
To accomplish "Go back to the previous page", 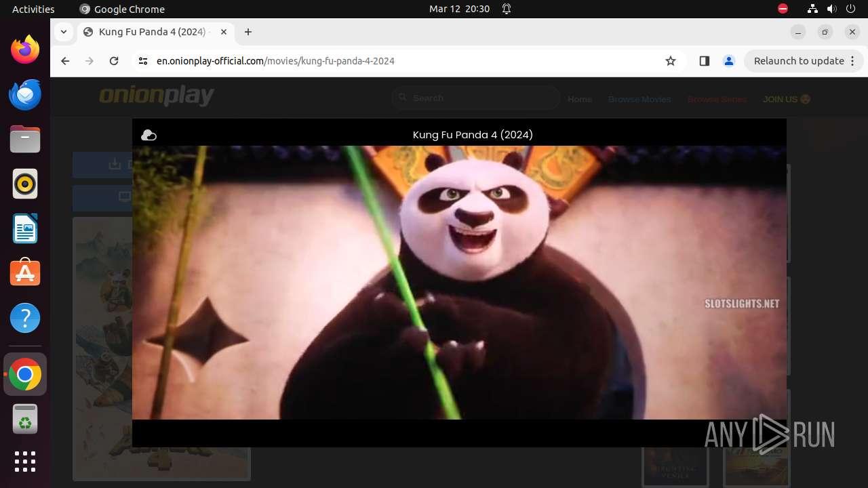I will click(65, 61).
